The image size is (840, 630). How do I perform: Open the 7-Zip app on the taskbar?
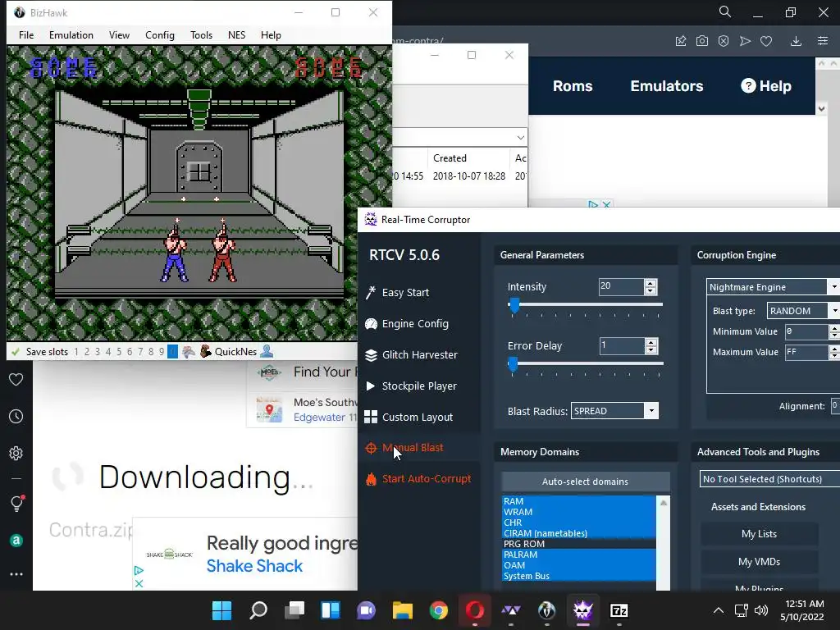(619, 610)
